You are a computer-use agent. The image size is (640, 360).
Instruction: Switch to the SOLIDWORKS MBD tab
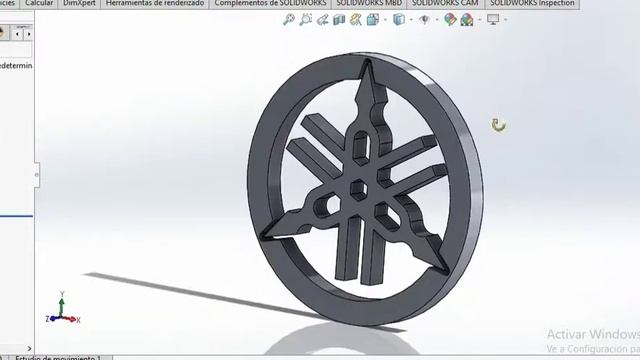369,4
